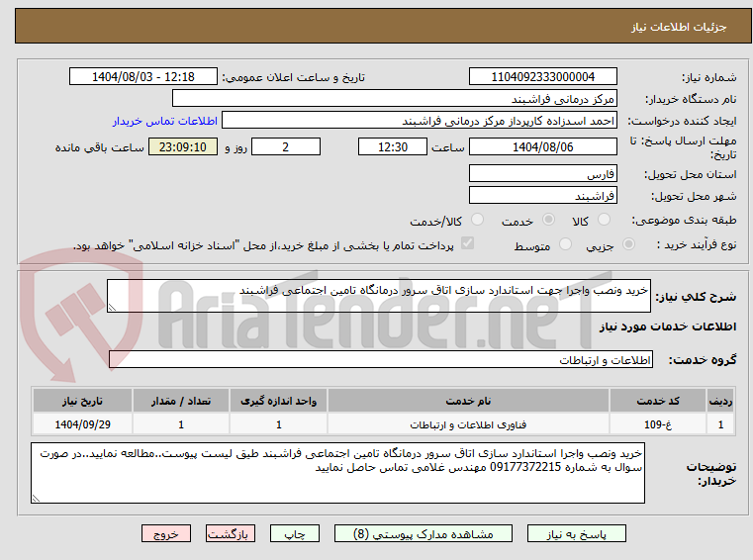Screen dimensions: 753x560
Task: Click the remaining days field showing 2
Action: (x=286, y=146)
